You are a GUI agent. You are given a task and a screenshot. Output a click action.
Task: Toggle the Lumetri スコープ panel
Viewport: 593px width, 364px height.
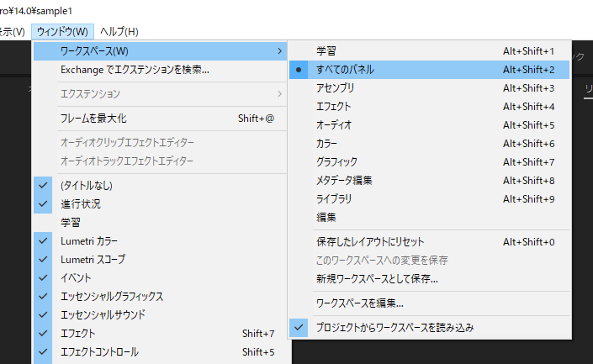[x=161, y=259]
